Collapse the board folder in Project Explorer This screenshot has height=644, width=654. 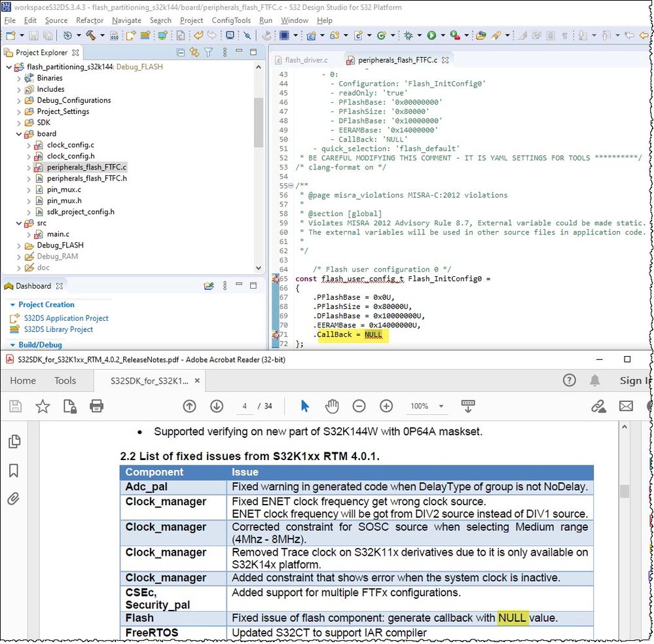18,134
